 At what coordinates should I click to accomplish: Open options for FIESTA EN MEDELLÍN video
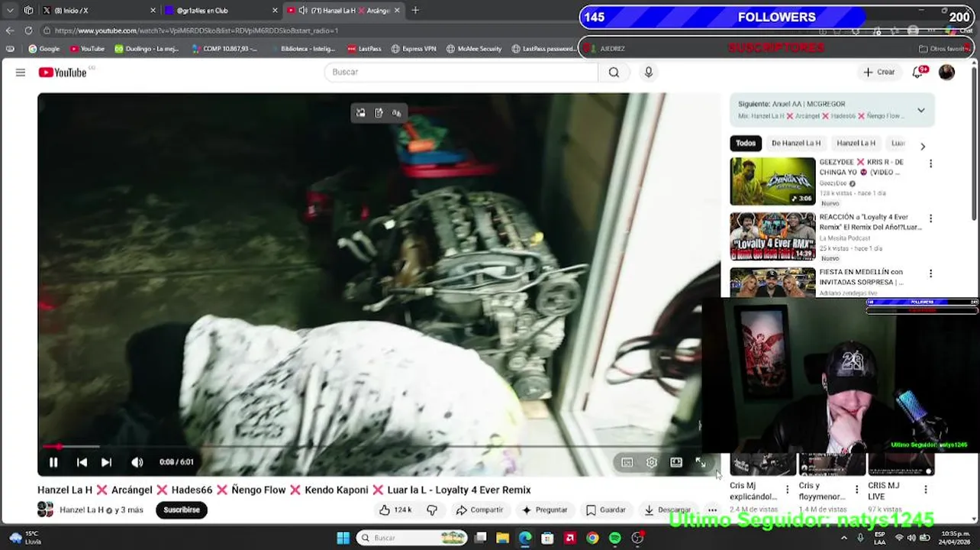coord(930,273)
